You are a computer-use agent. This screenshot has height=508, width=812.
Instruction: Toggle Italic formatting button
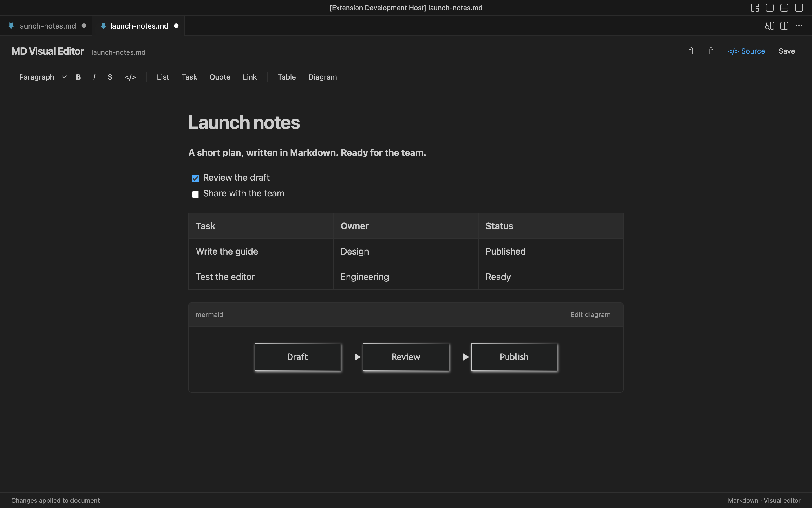pyautogui.click(x=94, y=77)
